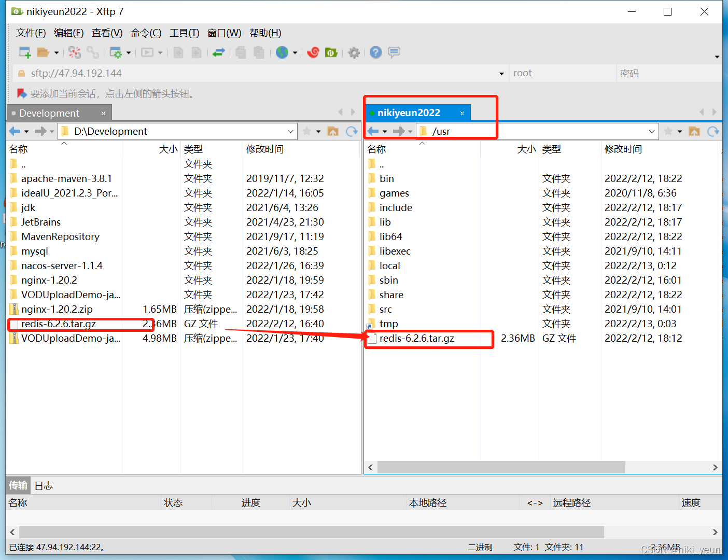Go forward in remote pane navigation
Image resolution: width=728 pixels, height=560 pixels.
click(399, 131)
